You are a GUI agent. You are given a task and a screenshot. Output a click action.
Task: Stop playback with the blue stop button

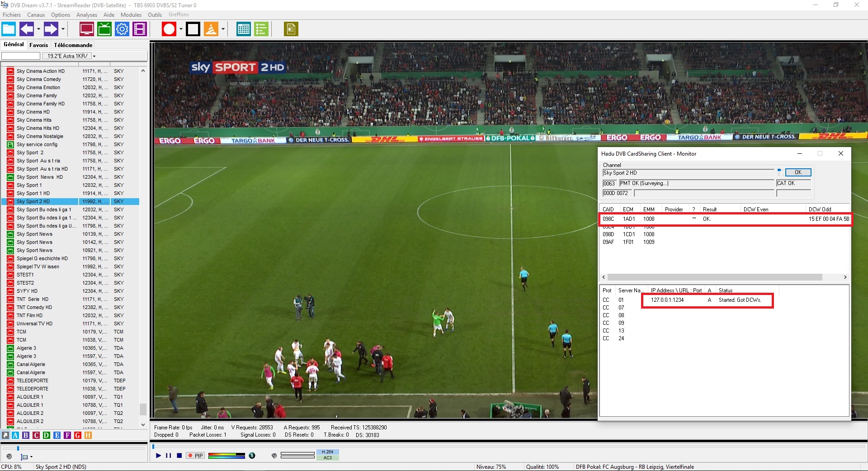click(x=179, y=456)
